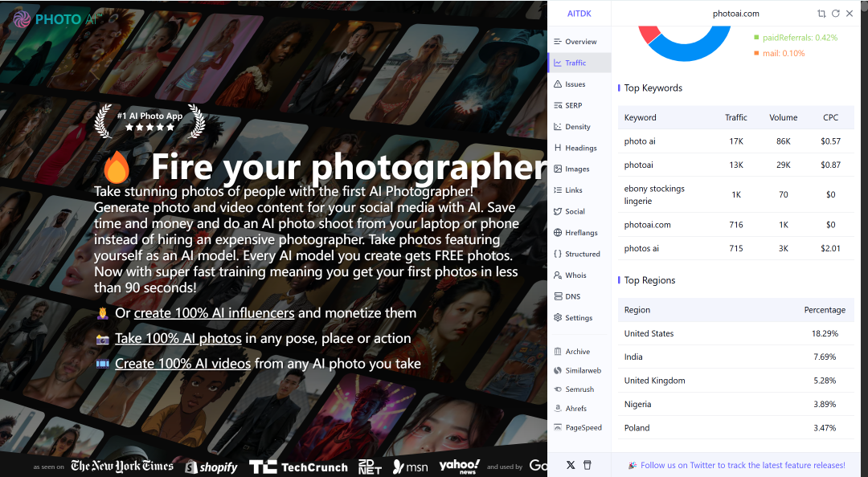
Task: Click the 'photoai.com' keyword cell
Action: point(647,225)
